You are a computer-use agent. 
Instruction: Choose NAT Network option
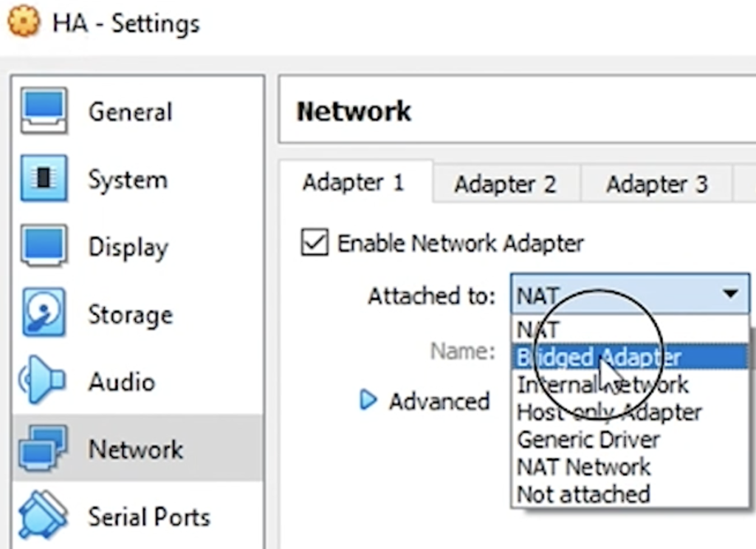pyautogui.click(x=630, y=466)
